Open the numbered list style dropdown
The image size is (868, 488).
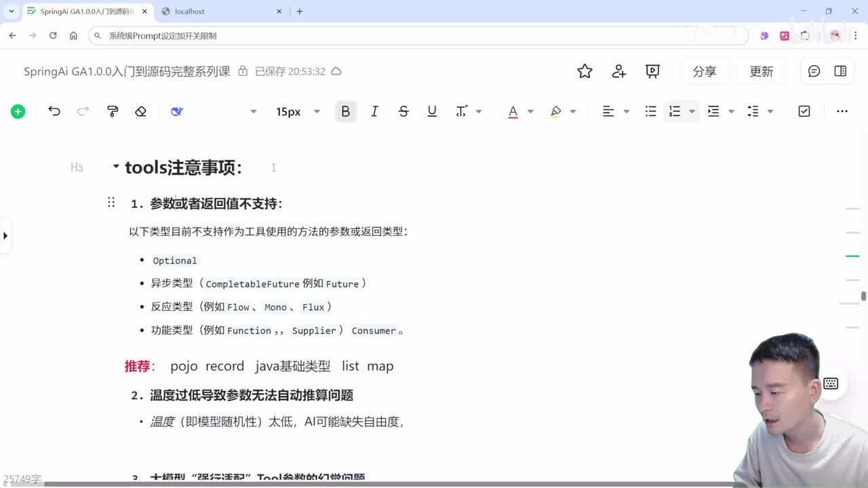pos(692,111)
